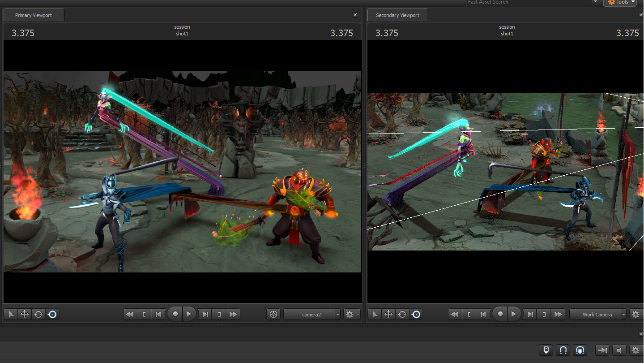Toggle the screen-space manipulator in Primary Viewport

point(52,314)
